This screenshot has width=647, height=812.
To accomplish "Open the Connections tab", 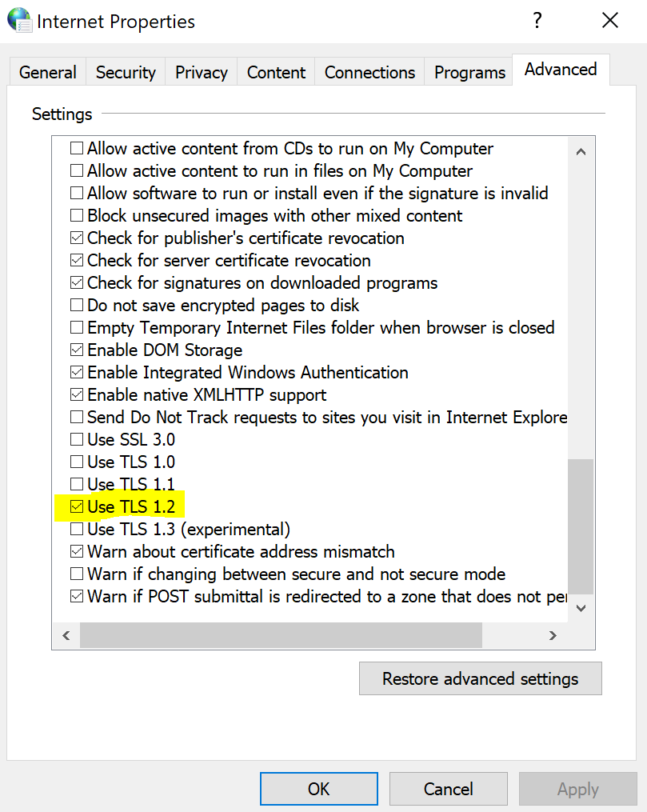I will 369,72.
